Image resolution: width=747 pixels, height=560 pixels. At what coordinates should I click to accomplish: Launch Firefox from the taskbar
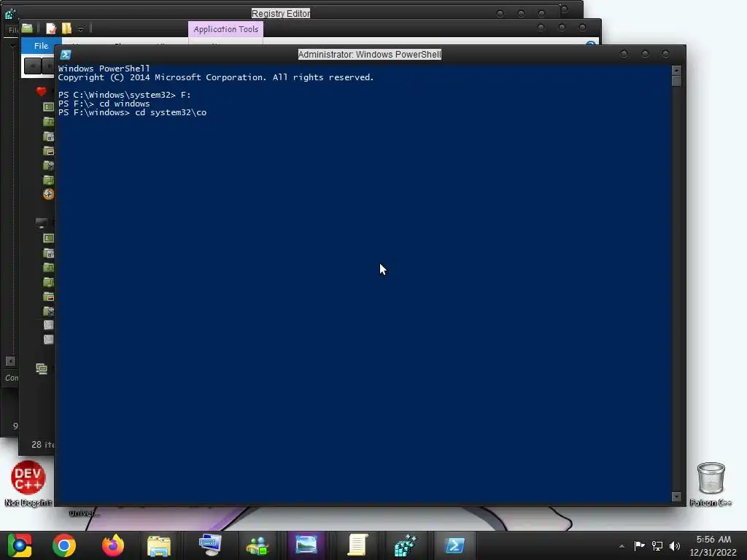[x=113, y=545]
